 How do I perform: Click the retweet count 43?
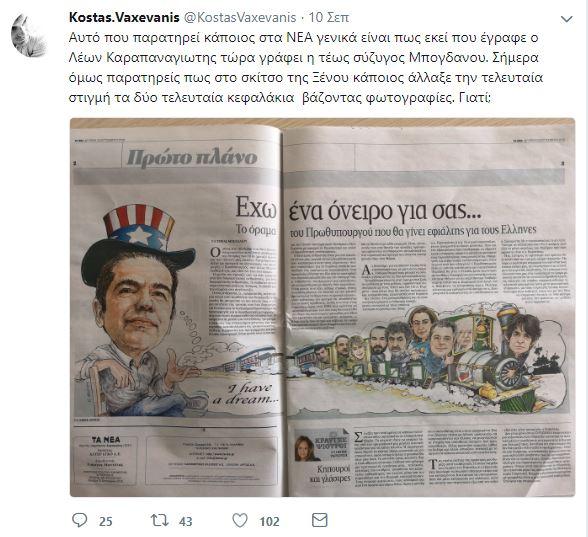tap(186, 521)
